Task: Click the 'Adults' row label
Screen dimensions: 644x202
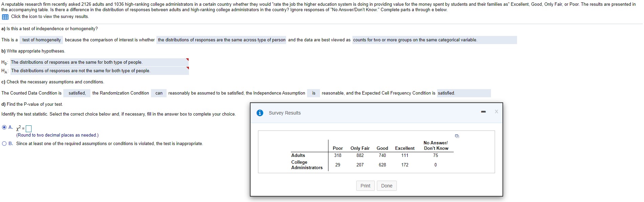Action: click(x=298, y=156)
